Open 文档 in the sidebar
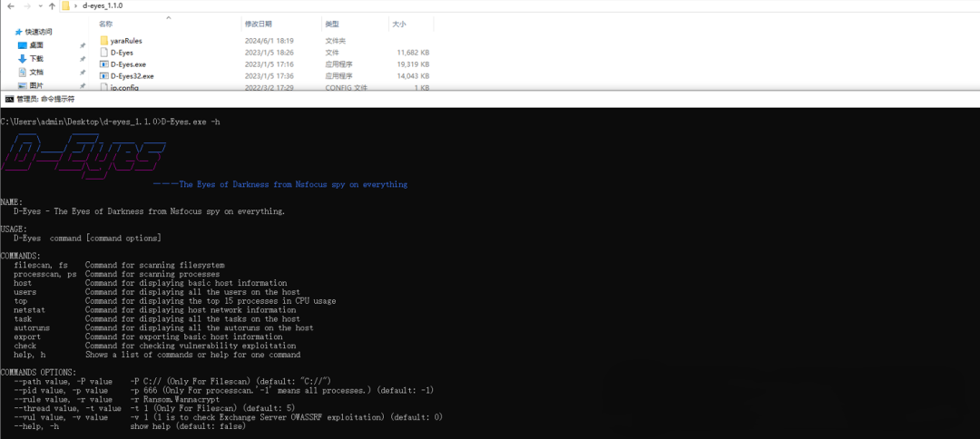980x439 pixels. click(36, 72)
